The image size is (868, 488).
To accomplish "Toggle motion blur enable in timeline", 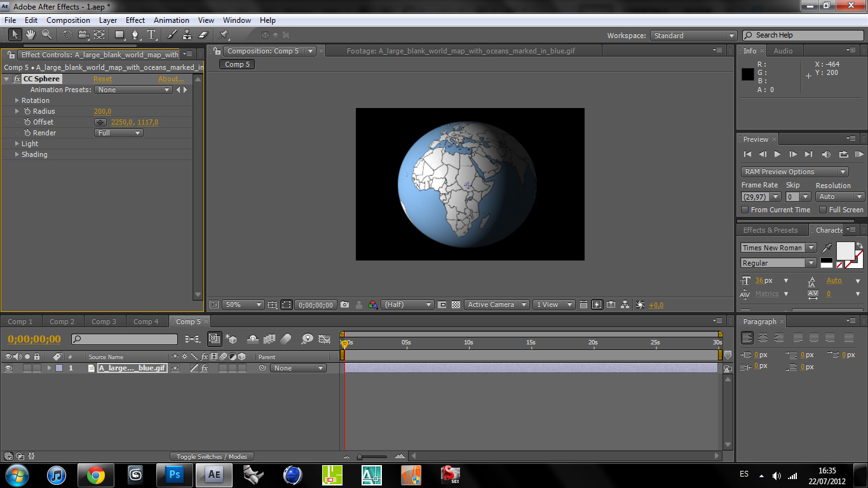I will pyautogui.click(x=286, y=339).
